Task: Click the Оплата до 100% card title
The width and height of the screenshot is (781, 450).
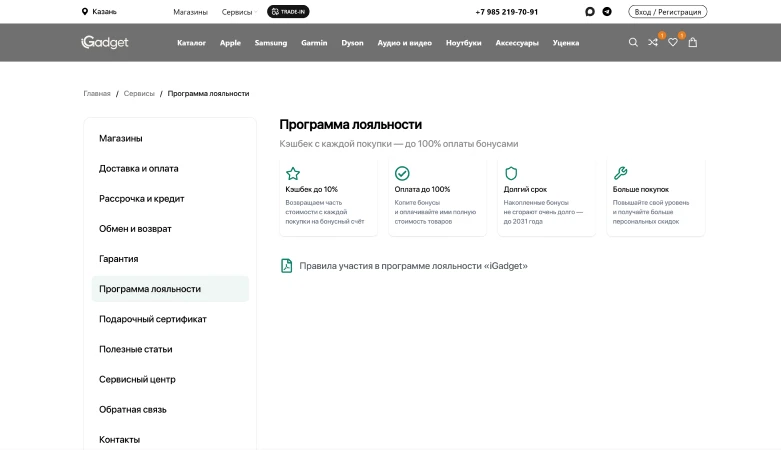Action: (x=422, y=189)
